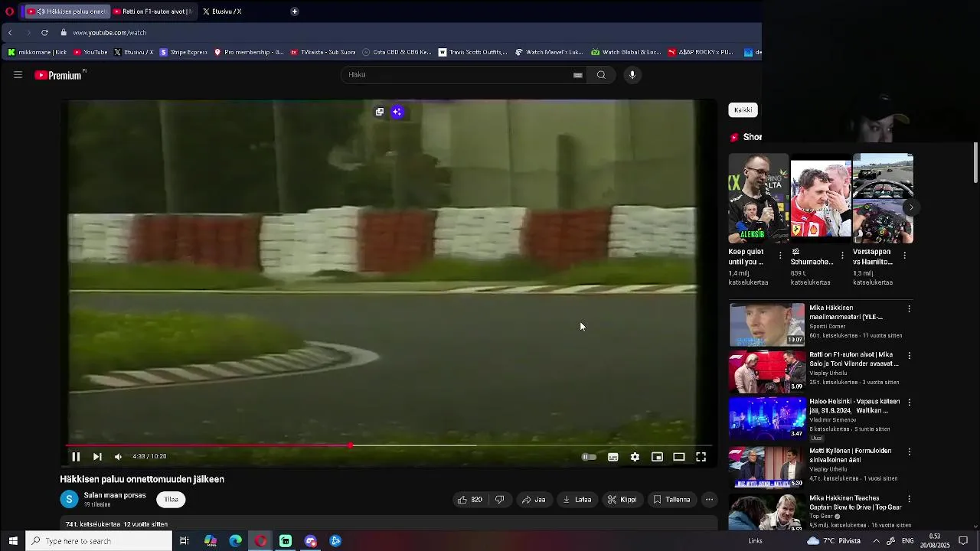980x551 pixels.
Task: Open the YouTube hamburger guide menu
Action: [x=18, y=75]
